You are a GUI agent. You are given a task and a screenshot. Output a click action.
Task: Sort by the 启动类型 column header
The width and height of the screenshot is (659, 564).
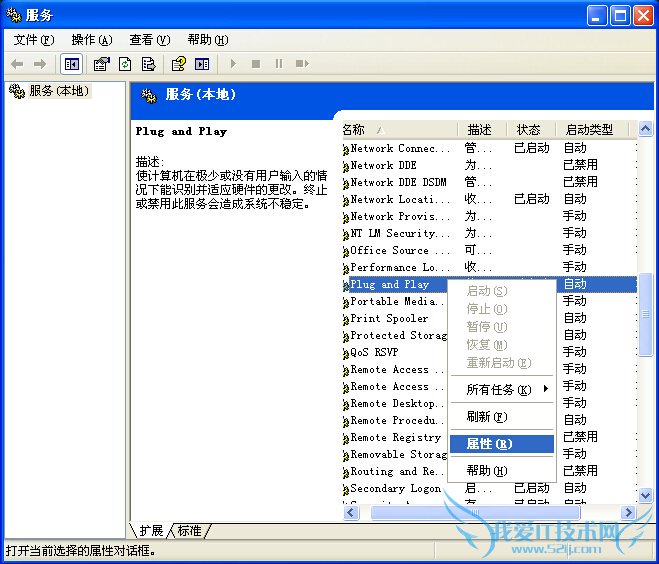click(591, 129)
